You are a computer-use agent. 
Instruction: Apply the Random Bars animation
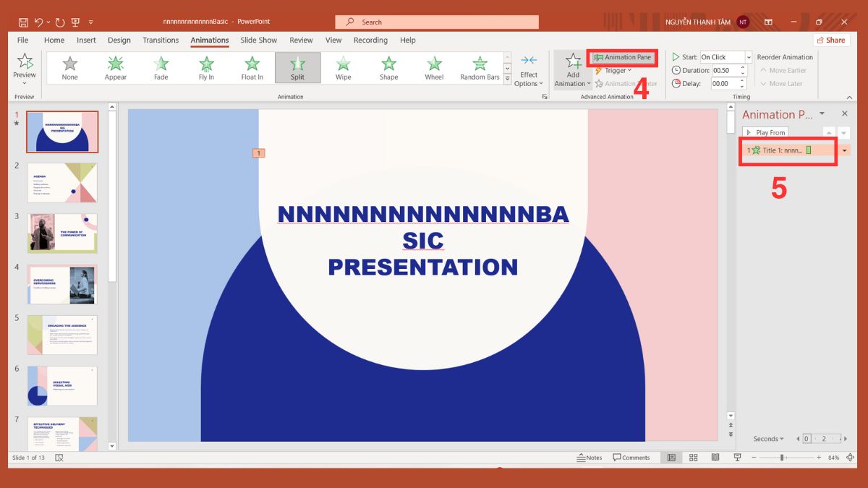point(479,68)
